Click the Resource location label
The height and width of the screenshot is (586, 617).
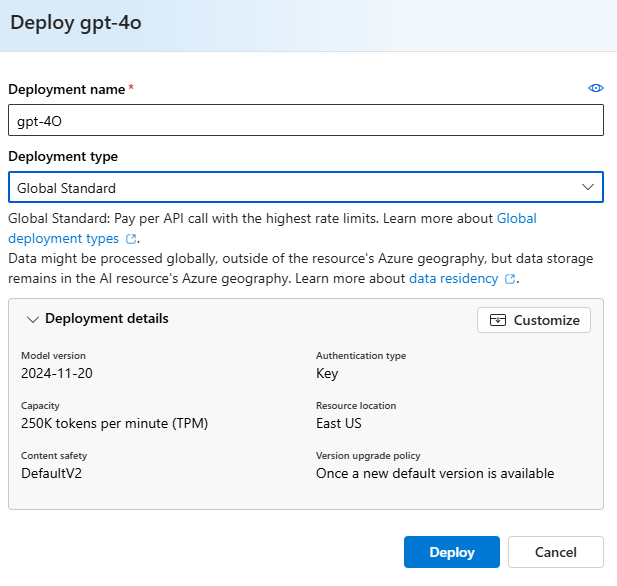point(356,405)
